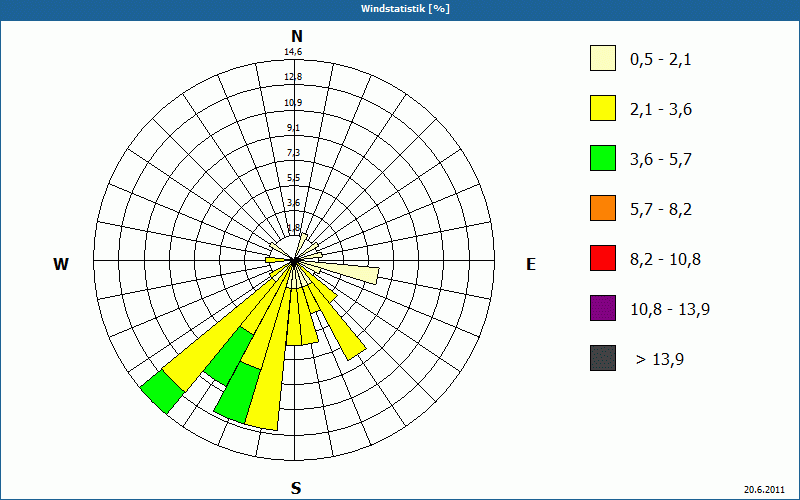Click the legend label '0,5 - 2,1'
Image resolution: width=800 pixels, height=500 pixels.
[661, 60]
